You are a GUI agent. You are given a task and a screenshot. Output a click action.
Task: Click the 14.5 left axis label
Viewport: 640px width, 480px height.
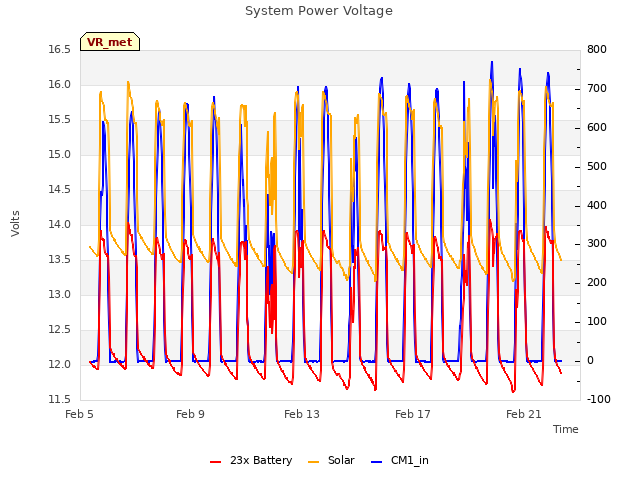pyautogui.click(x=60, y=190)
